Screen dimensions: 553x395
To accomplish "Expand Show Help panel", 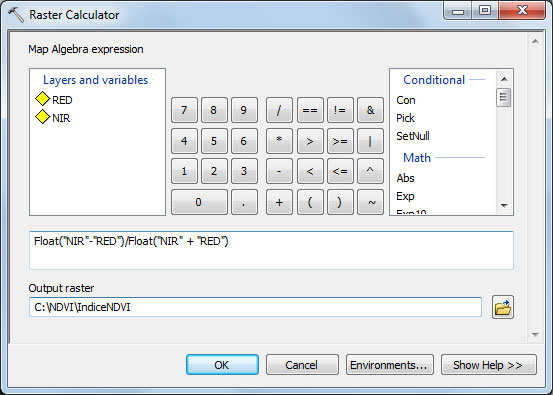I will 489,365.
